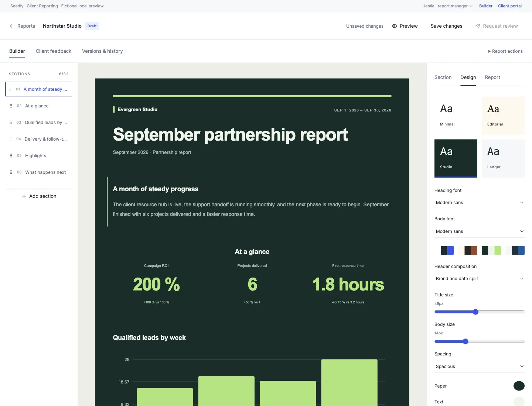Click drag handle of What happens next
This screenshot has height=406, width=532.
click(x=11, y=172)
